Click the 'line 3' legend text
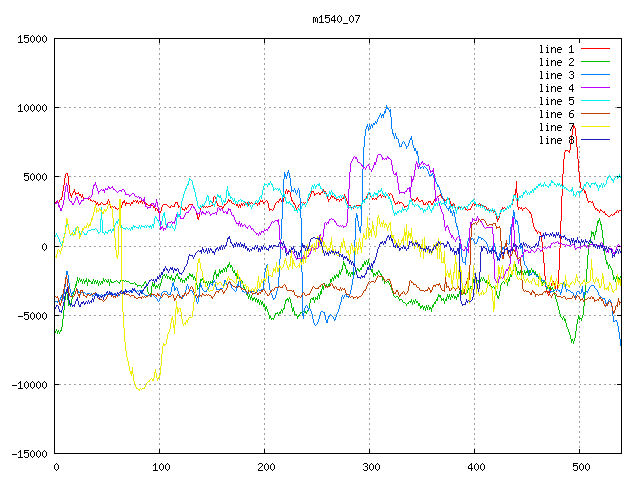 click(x=556, y=75)
